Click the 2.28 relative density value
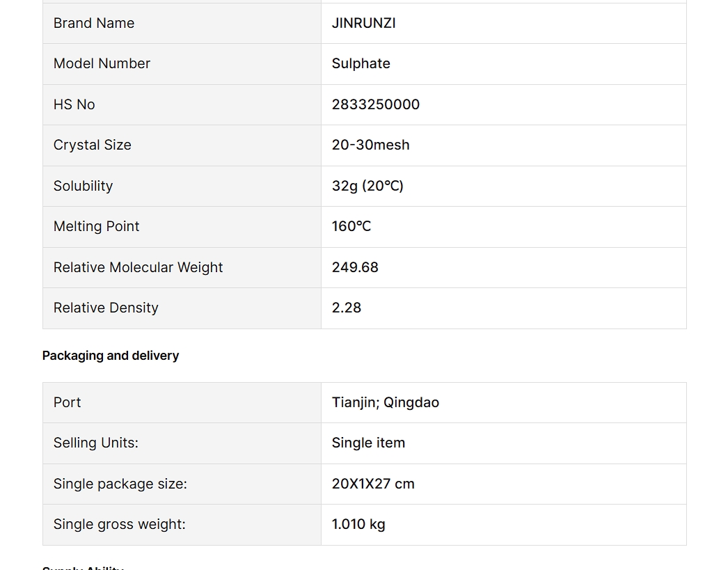The height and width of the screenshot is (570, 728). tap(347, 308)
